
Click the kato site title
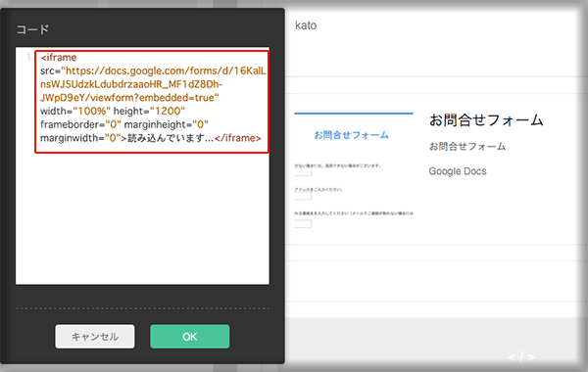[x=306, y=25]
